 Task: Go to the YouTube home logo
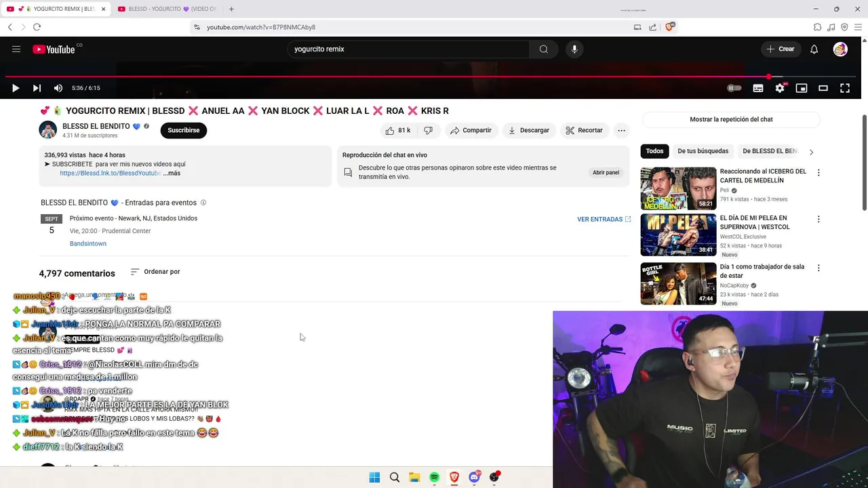point(54,49)
